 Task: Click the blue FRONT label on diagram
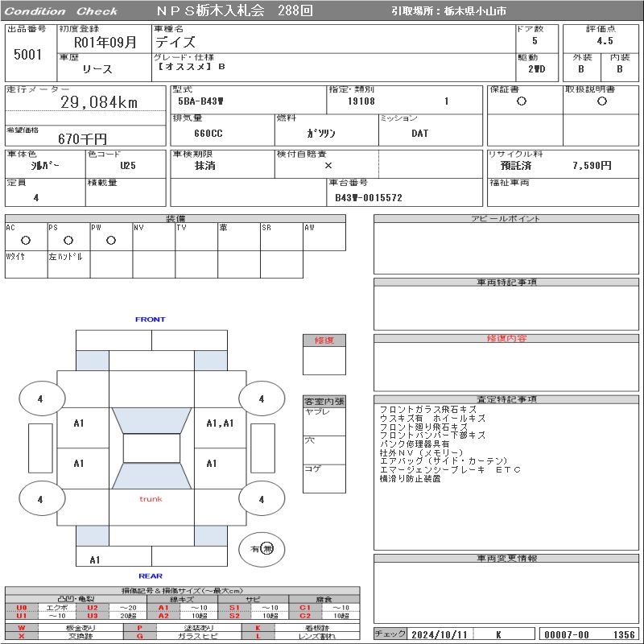(x=151, y=319)
